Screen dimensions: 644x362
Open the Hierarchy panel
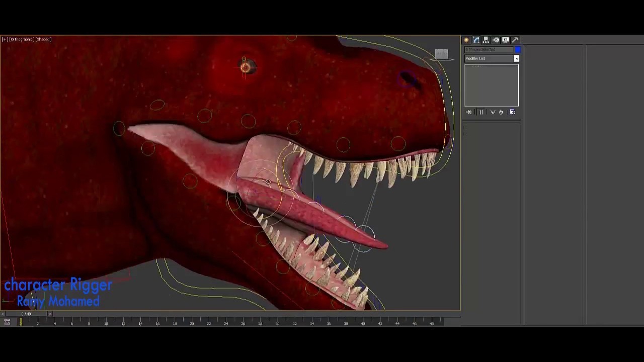tap(486, 40)
